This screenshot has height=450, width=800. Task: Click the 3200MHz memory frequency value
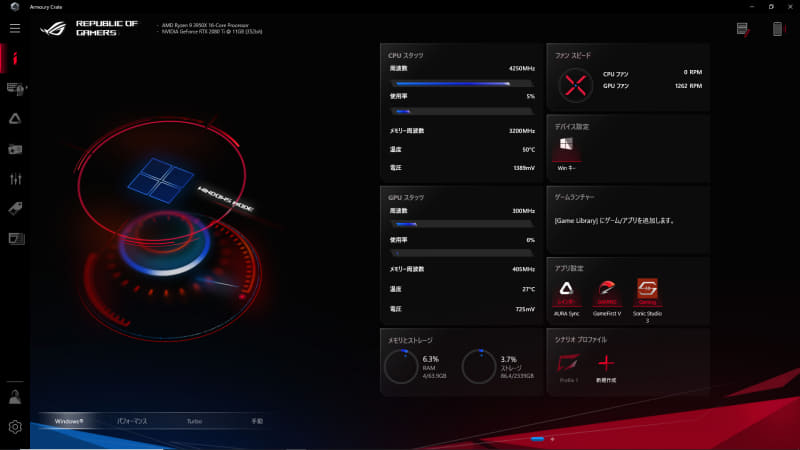pyautogui.click(x=521, y=131)
